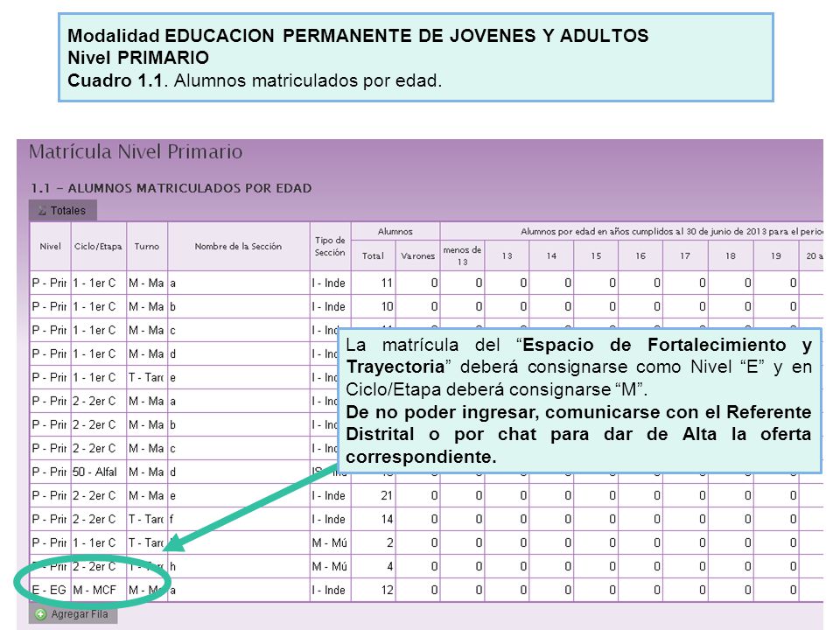Select the Total cell showing 10
The image size is (840, 630).
pyautogui.click(x=374, y=306)
